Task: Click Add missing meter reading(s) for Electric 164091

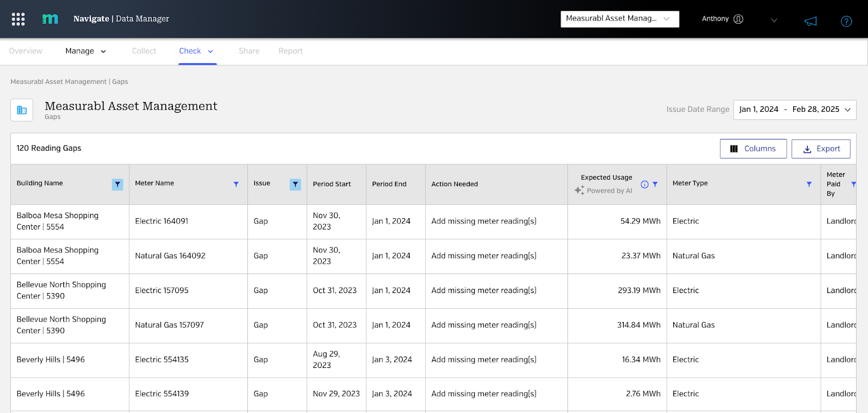Action: pyautogui.click(x=484, y=221)
